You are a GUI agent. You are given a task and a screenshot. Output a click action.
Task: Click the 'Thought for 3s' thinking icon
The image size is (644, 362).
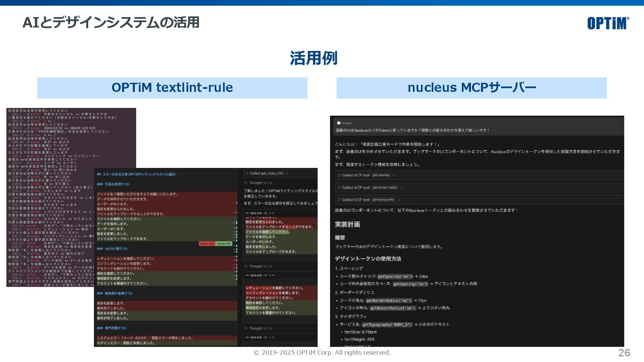tap(246, 183)
